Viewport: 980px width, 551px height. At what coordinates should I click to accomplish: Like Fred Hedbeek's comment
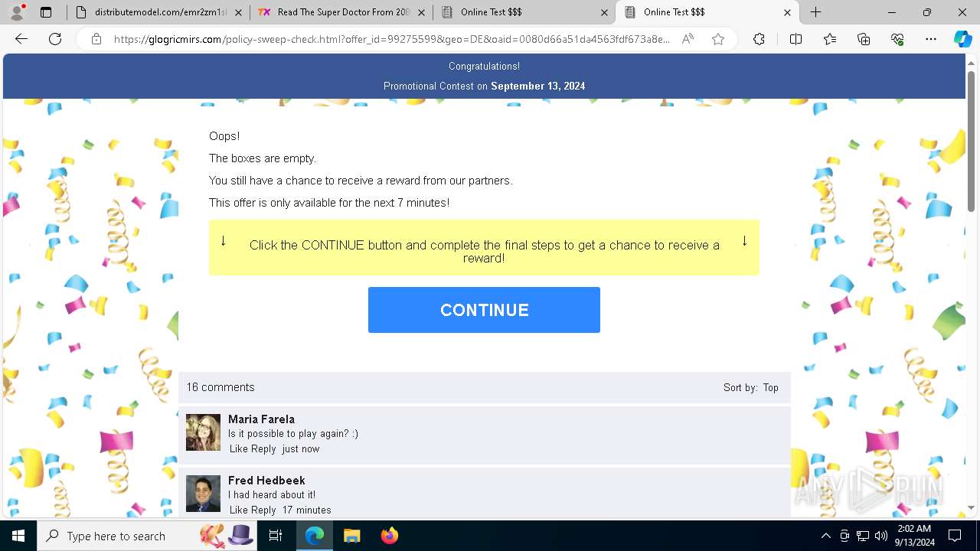coord(239,510)
